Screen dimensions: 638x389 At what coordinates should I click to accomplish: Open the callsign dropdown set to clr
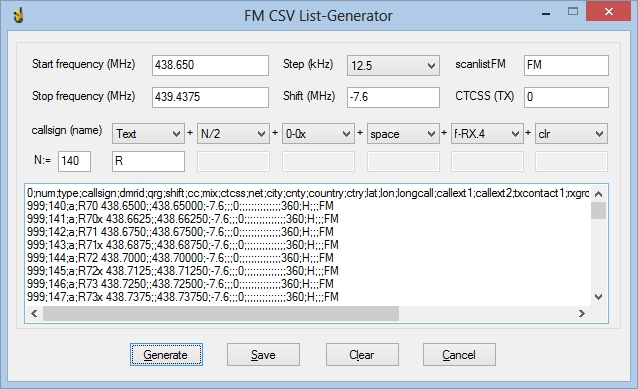(571, 133)
